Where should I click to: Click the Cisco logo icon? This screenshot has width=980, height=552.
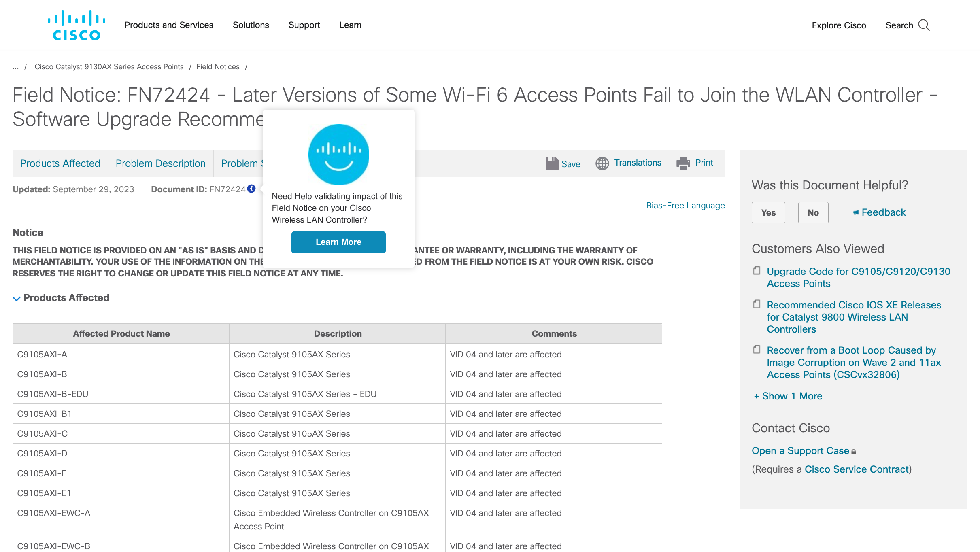tap(76, 25)
